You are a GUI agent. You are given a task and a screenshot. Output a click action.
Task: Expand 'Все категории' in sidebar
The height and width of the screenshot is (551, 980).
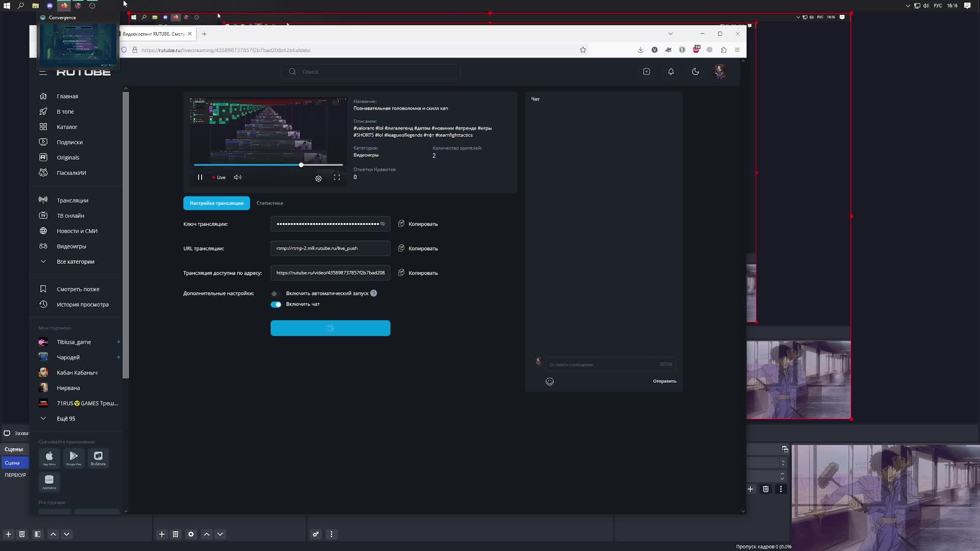(75, 262)
